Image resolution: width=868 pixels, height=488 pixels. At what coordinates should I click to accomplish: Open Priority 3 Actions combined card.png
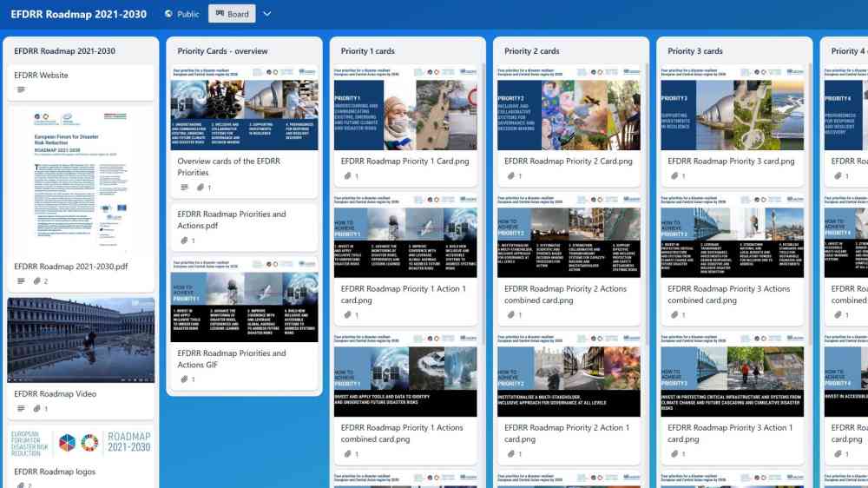pos(732,260)
